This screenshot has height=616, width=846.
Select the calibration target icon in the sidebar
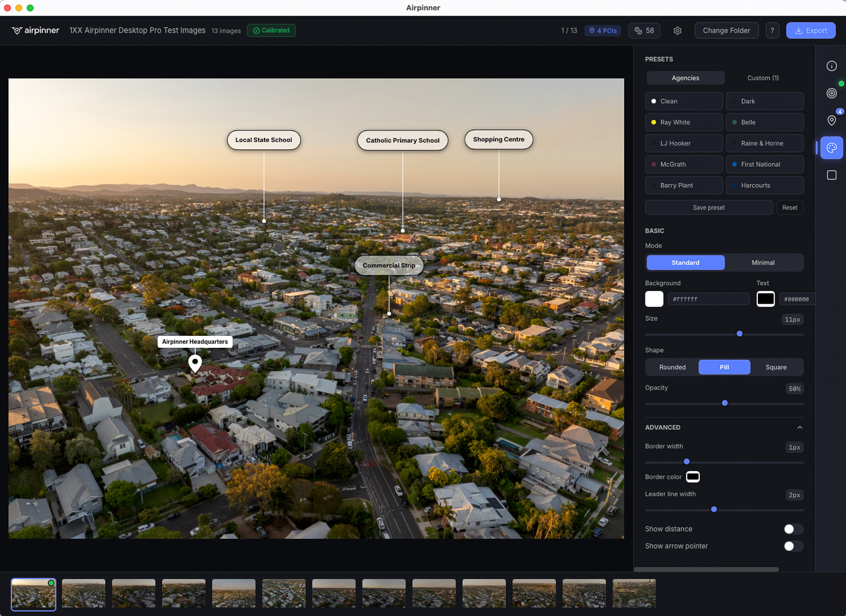point(831,93)
